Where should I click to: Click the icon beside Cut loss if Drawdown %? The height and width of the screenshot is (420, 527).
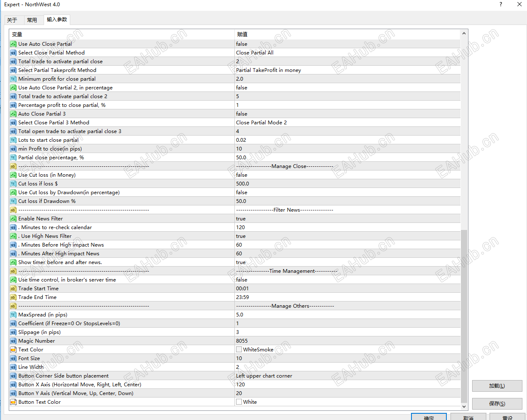(13, 201)
